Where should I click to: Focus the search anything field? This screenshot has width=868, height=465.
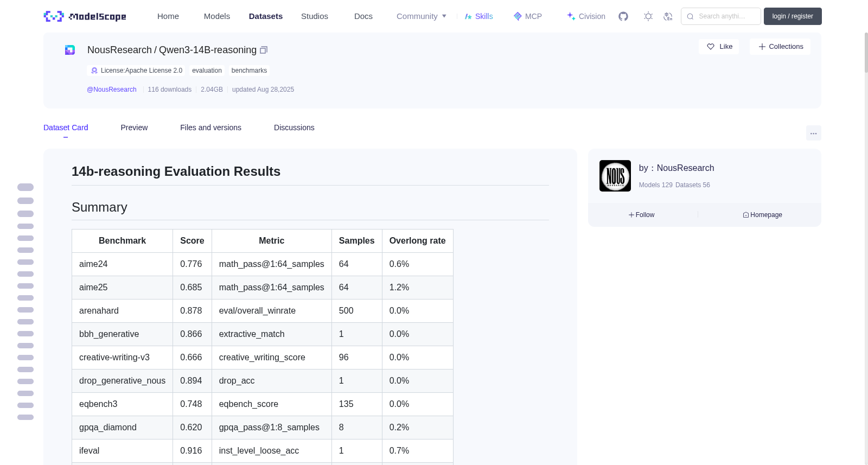coord(721,16)
